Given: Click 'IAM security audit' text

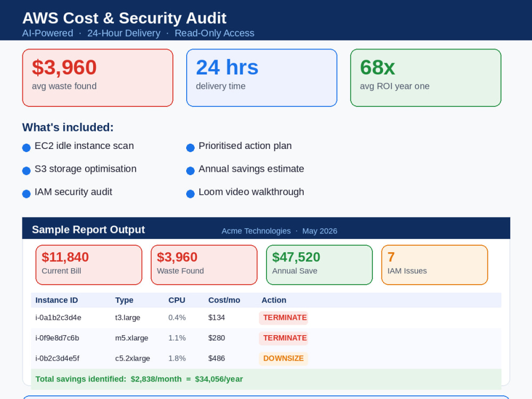Looking at the screenshot, I should point(73,192).
